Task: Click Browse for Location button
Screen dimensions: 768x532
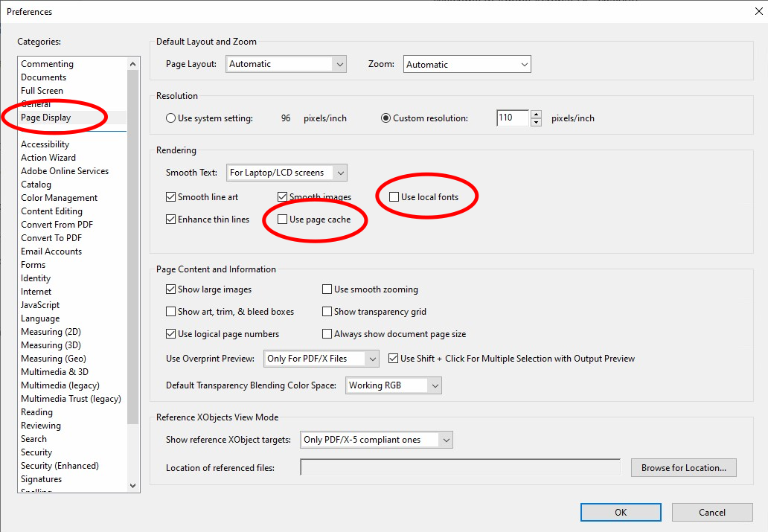Action: [x=683, y=468]
